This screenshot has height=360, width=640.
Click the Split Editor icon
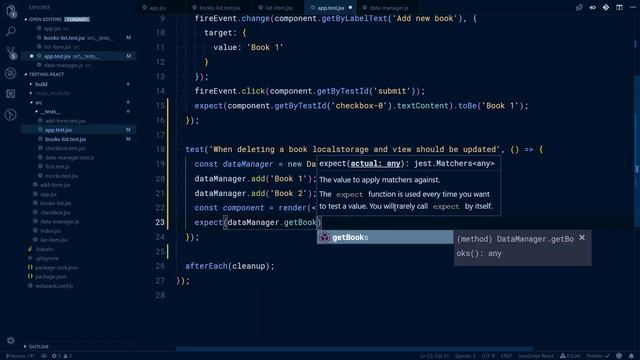tap(619, 7)
